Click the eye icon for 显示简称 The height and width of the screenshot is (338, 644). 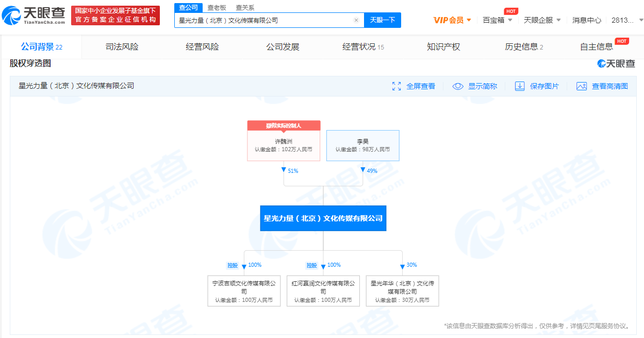tap(458, 86)
